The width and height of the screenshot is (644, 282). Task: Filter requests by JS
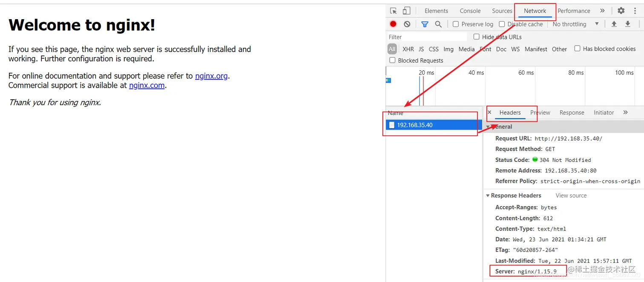pos(421,49)
